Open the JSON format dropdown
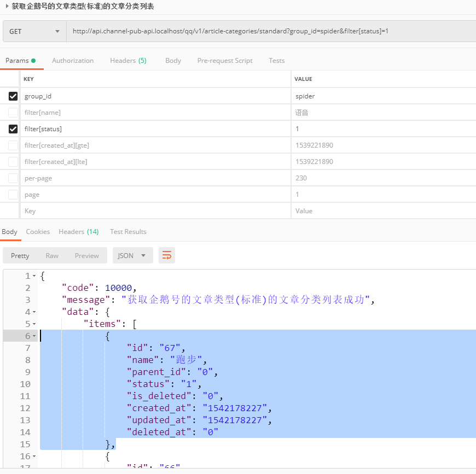Image resolution: width=476 pixels, height=474 pixels. coord(132,255)
